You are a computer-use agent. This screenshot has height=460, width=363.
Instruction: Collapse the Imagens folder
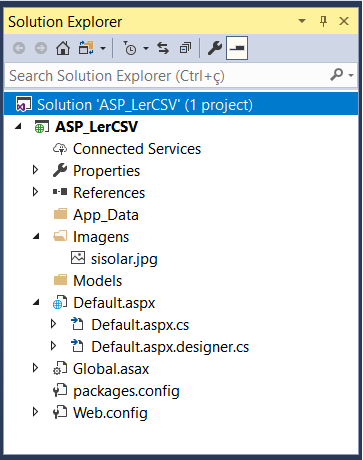point(36,237)
